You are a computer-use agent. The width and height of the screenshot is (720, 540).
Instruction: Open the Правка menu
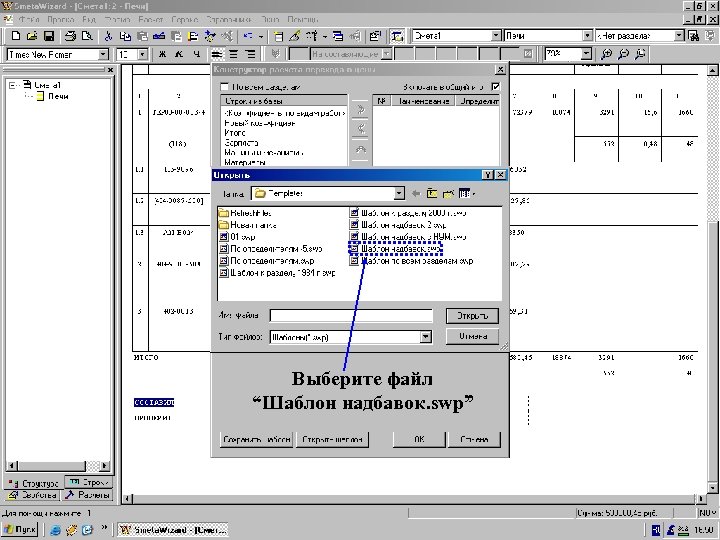61,19
